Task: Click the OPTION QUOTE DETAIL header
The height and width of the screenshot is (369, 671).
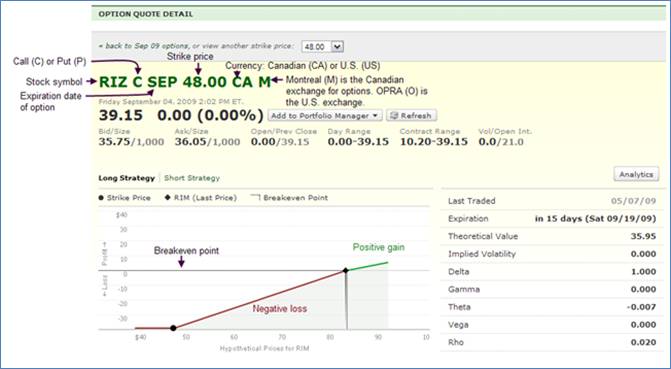Action: pos(145,14)
